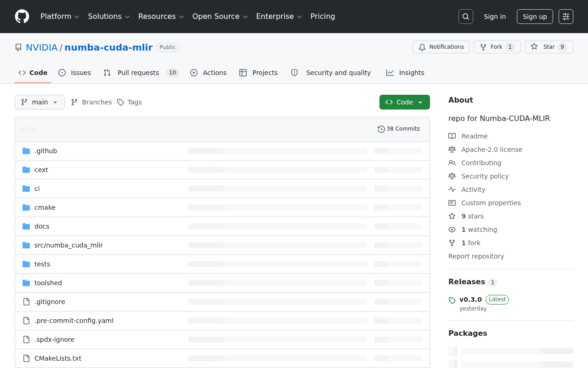588x368 pixels.
Task: Switch to the Pull requests tab
Action: (141, 73)
